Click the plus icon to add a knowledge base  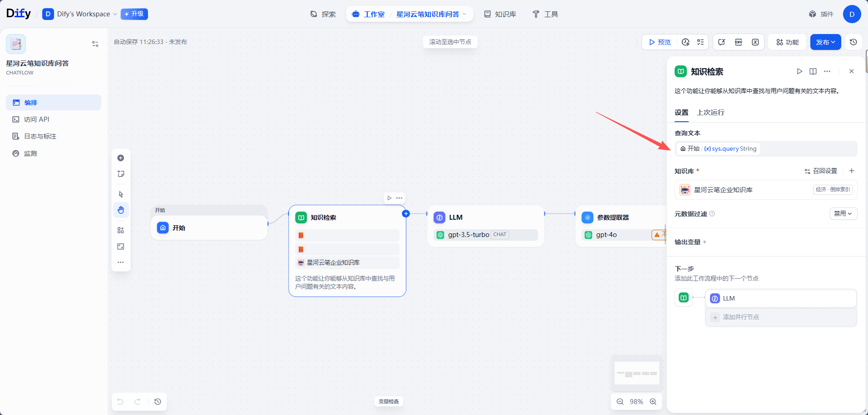(x=852, y=171)
